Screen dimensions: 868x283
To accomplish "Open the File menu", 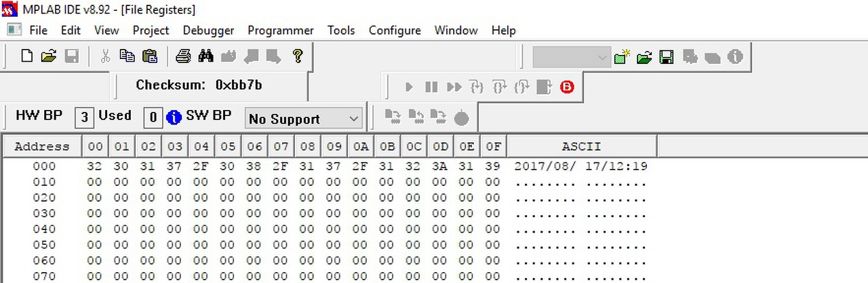I will coord(38,31).
